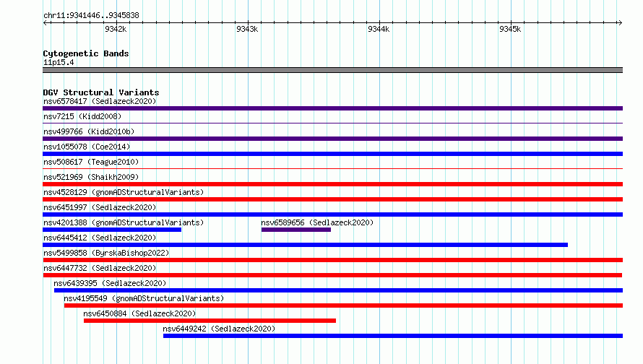Select the nsv5499858 red bar
The image size is (643, 364).
pyautogui.click(x=332, y=260)
